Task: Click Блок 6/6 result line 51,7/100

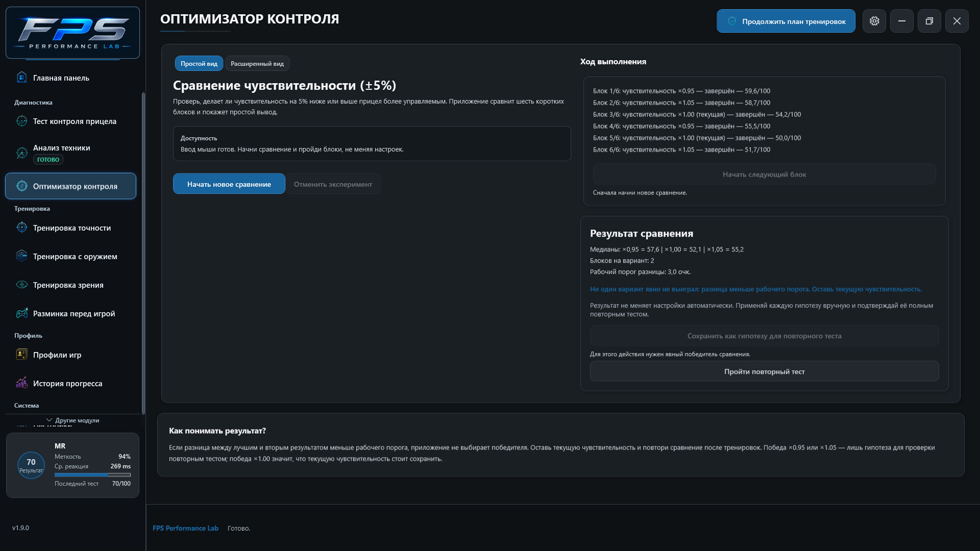Action: click(681, 149)
